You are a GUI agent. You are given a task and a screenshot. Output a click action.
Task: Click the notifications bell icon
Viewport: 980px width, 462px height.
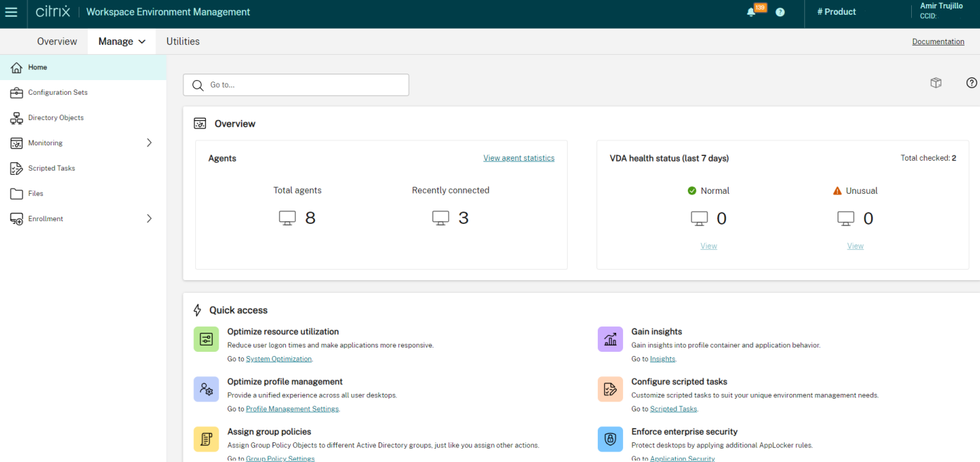(752, 12)
